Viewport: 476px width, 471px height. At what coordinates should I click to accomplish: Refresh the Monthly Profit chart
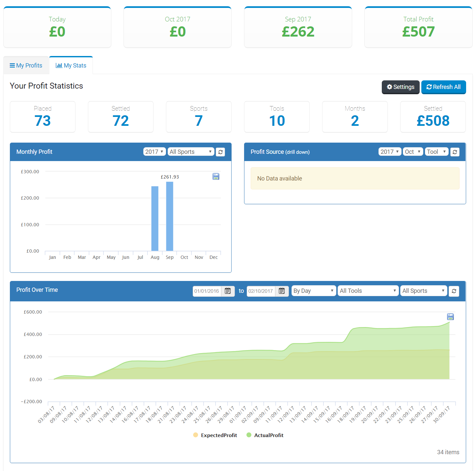tap(220, 152)
